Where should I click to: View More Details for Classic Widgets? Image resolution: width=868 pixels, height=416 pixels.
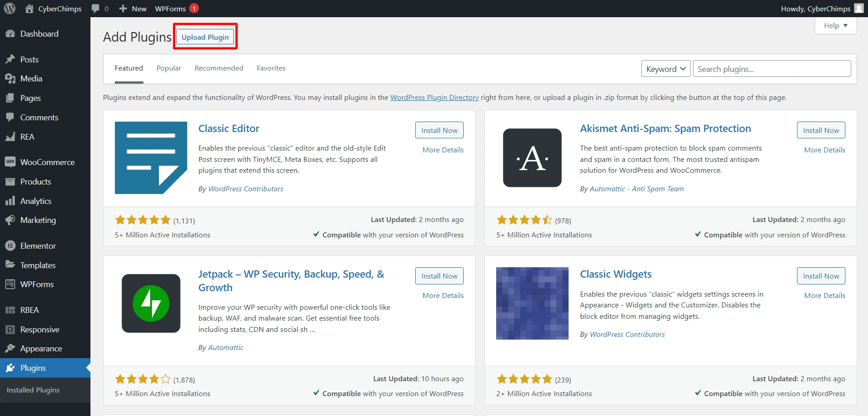(x=825, y=295)
